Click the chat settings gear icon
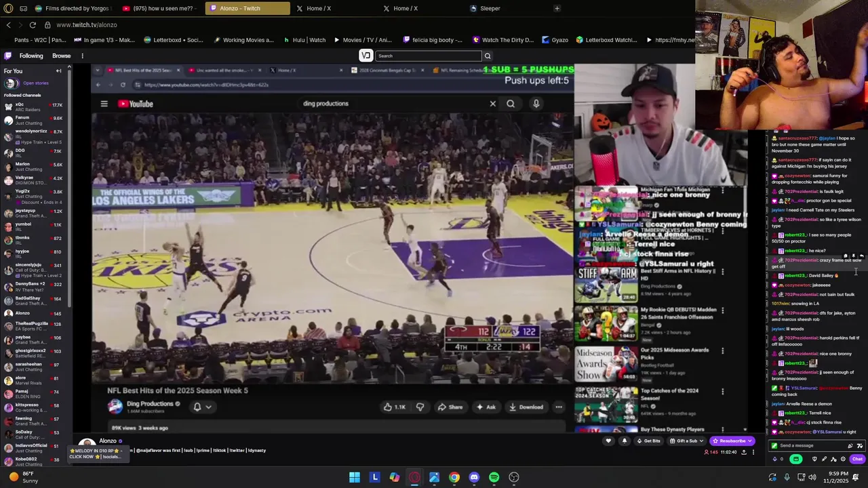This screenshot has height=488, width=868. point(843,459)
